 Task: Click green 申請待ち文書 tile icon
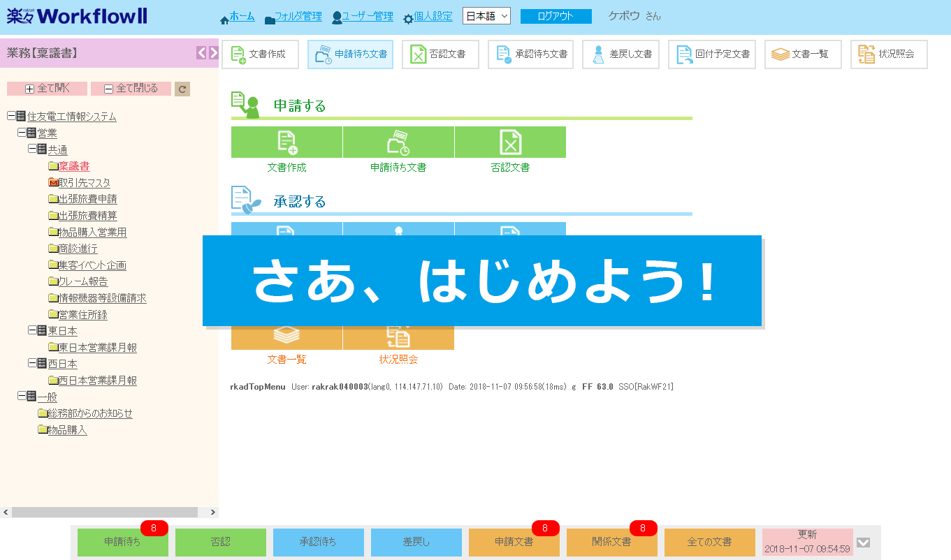398,142
